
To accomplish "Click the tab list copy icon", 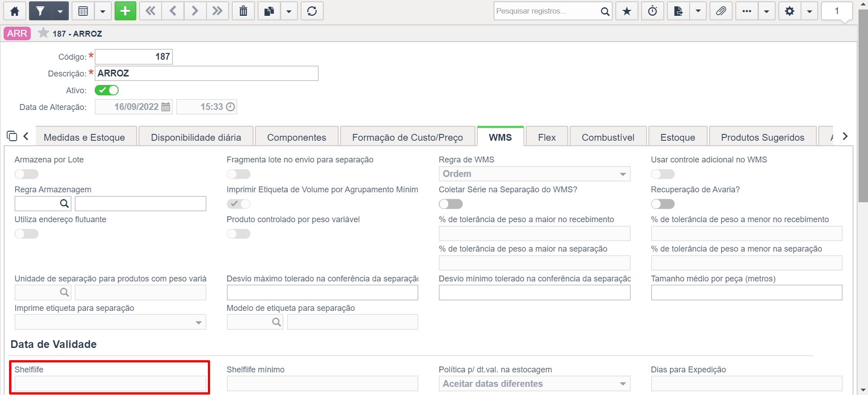I will [12, 136].
